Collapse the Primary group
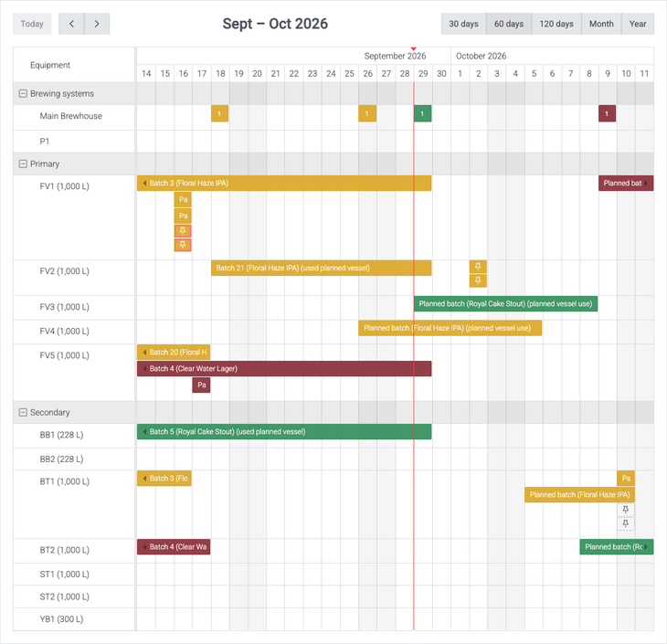This screenshot has width=667, height=644. [x=23, y=164]
